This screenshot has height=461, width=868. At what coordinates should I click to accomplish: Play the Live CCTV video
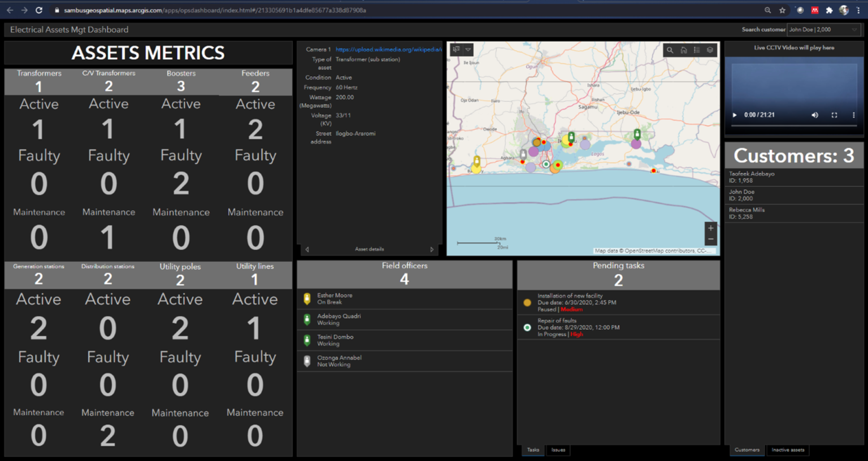click(734, 115)
